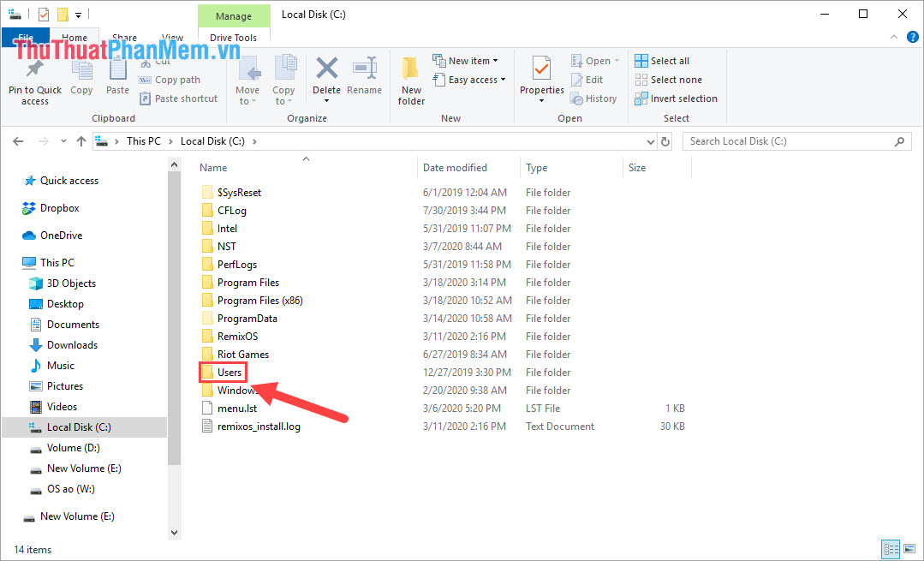This screenshot has width=924, height=561.
Task: Switch to the View ribbon tab
Action: 172,38
